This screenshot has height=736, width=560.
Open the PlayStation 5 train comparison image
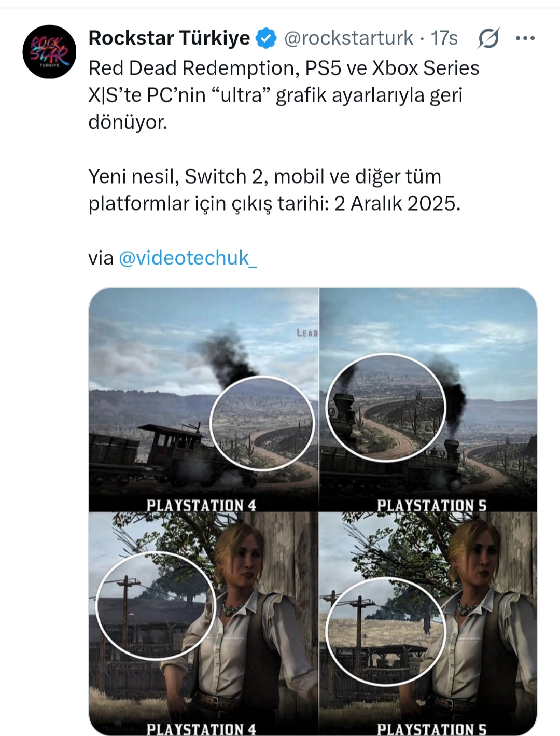428,399
